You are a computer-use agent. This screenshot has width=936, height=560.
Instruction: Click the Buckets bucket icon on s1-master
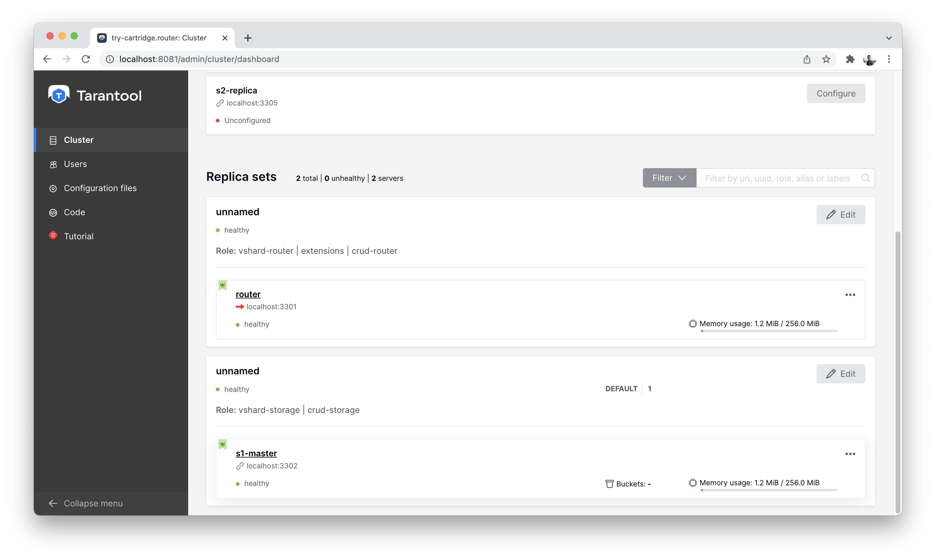[x=609, y=484]
